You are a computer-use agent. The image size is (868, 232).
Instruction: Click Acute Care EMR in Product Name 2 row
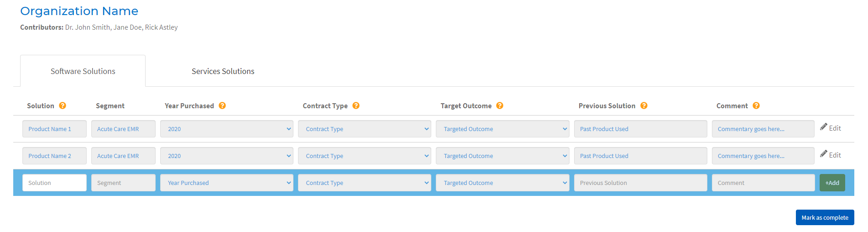point(123,156)
